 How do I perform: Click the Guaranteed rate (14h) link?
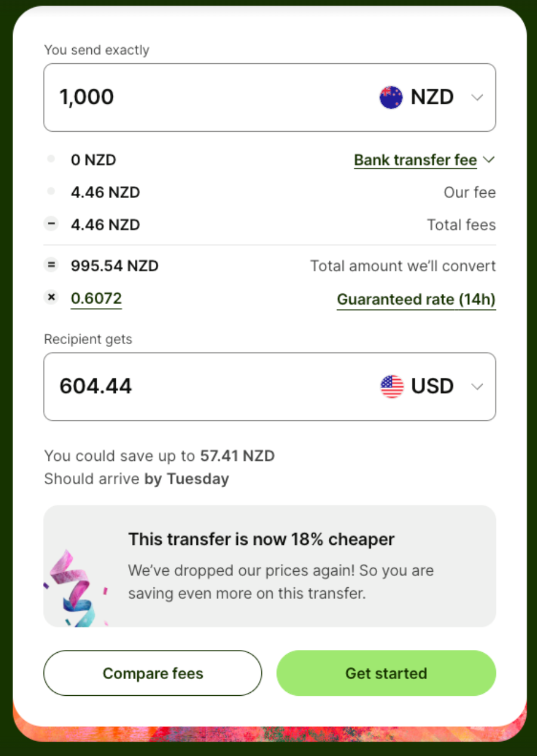[x=416, y=299]
